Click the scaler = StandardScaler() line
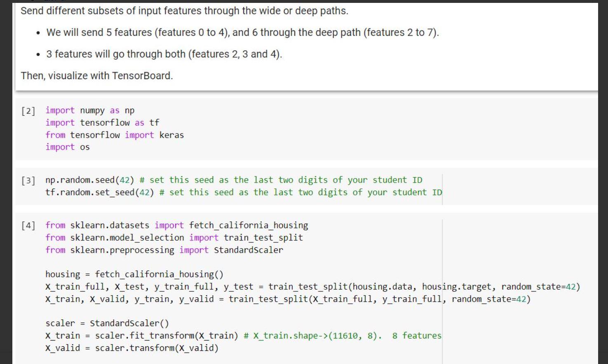Image resolution: width=608 pixels, height=364 pixels. click(x=99, y=323)
